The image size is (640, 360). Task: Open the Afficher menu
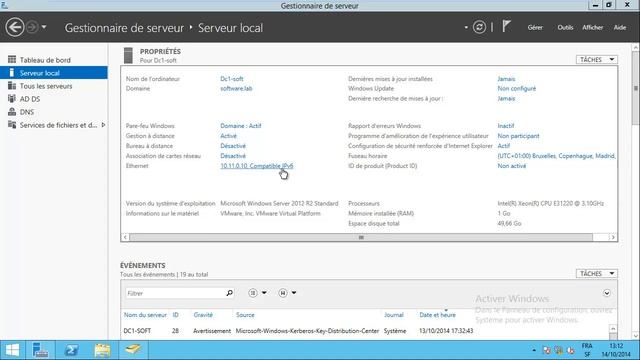[x=593, y=27]
